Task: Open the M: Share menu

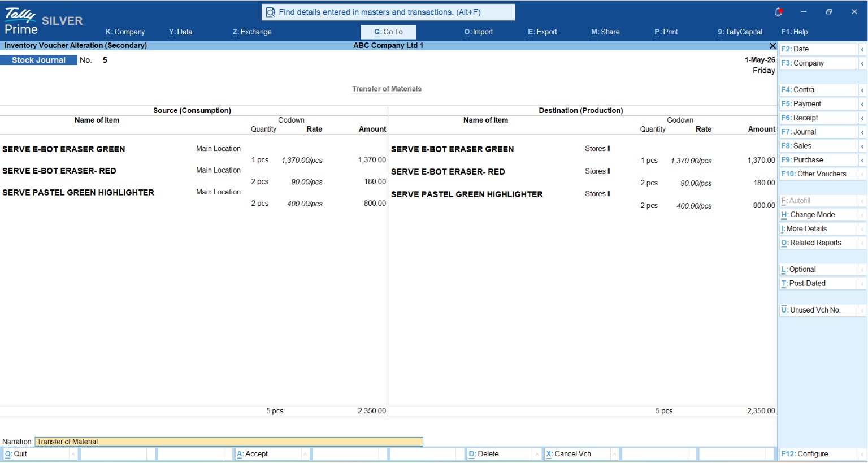Action: 605,32
